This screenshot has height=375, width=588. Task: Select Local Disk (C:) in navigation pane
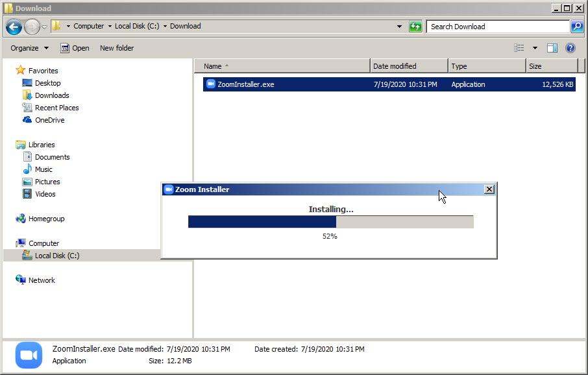pyautogui.click(x=57, y=256)
